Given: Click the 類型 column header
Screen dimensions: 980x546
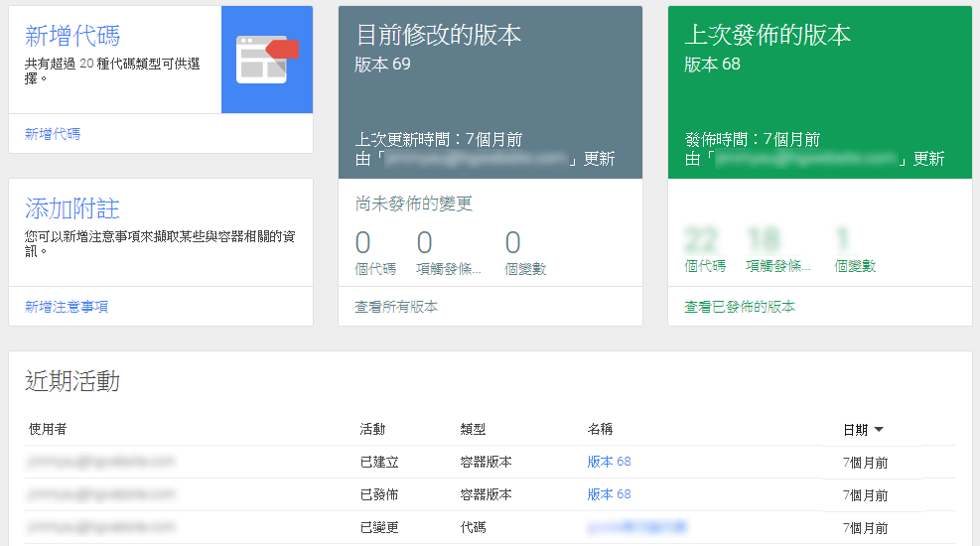Looking at the screenshot, I should 473,429.
